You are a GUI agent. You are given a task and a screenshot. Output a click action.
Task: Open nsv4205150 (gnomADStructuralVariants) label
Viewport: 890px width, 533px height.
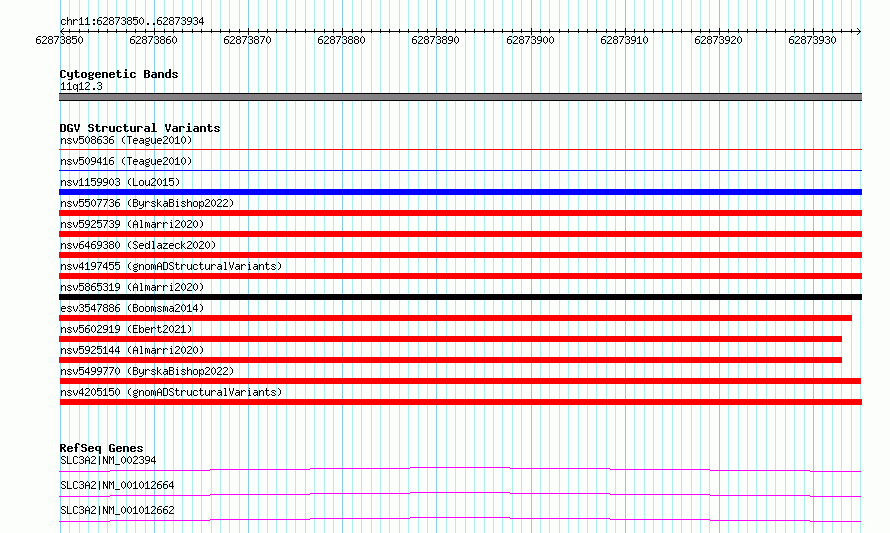point(171,392)
